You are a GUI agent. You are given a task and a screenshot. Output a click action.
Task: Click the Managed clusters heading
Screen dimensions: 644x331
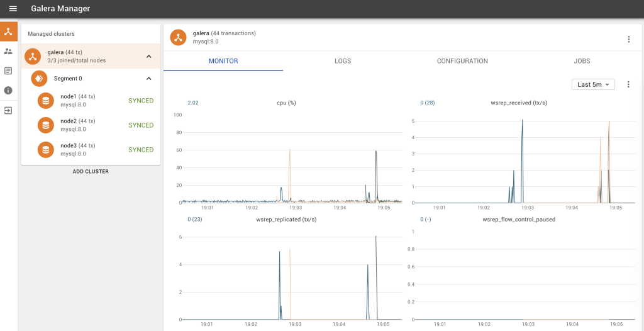[x=52, y=34]
